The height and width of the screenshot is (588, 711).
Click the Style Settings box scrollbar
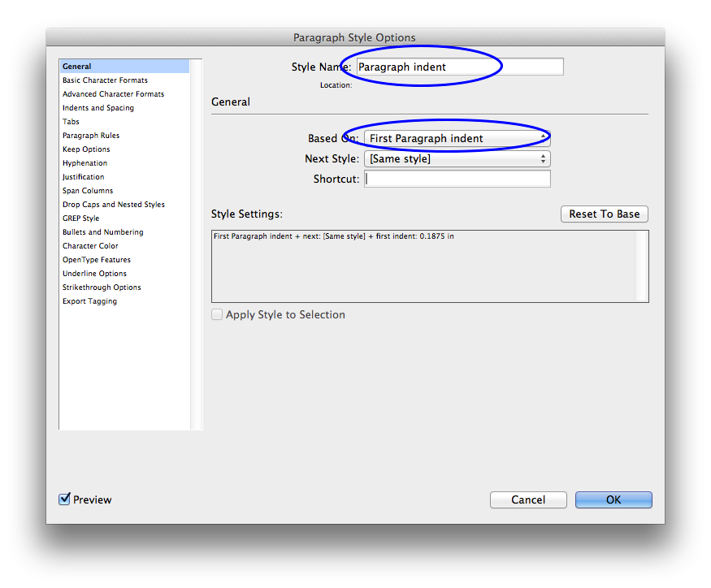coord(641,266)
